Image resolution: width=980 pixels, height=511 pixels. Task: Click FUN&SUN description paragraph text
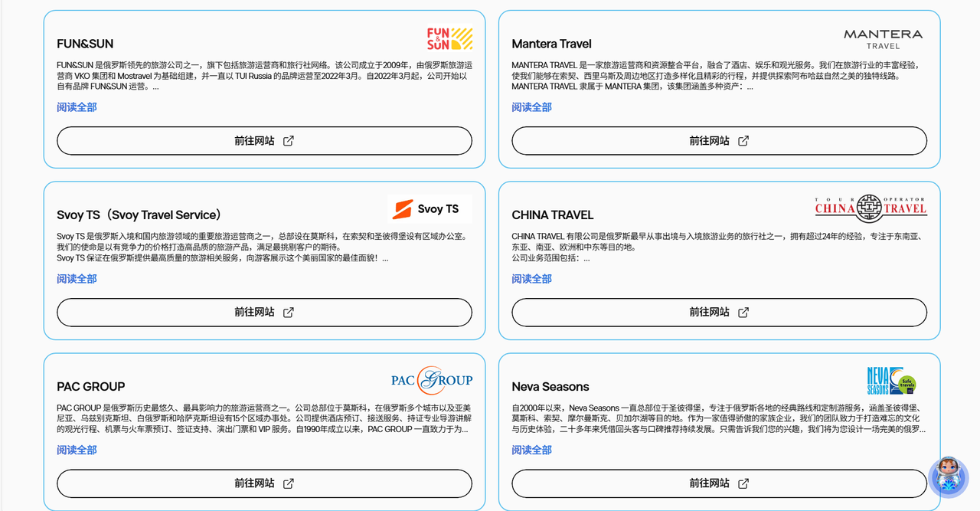click(x=264, y=76)
